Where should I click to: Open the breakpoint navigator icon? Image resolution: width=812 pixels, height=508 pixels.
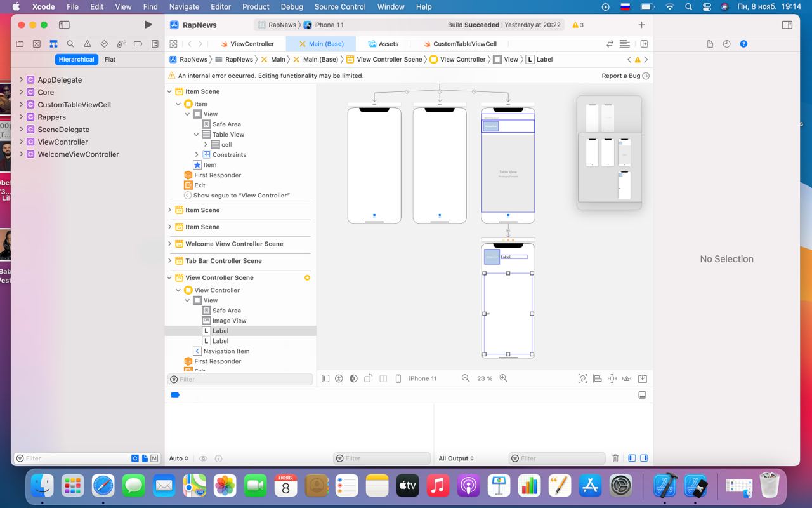click(138, 44)
